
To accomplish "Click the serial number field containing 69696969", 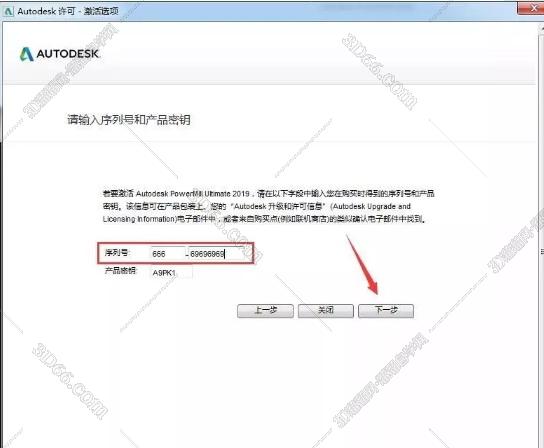I will click(x=217, y=254).
